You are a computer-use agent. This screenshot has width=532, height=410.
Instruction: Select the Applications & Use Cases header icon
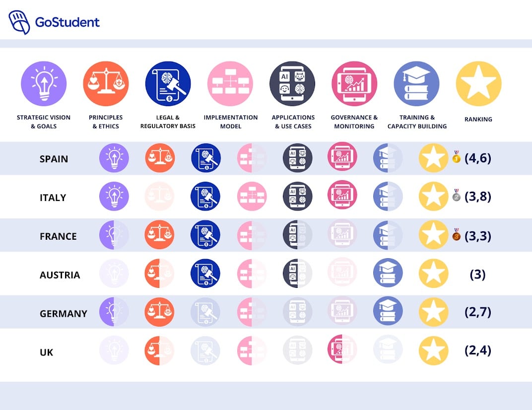tap(293, 84)
